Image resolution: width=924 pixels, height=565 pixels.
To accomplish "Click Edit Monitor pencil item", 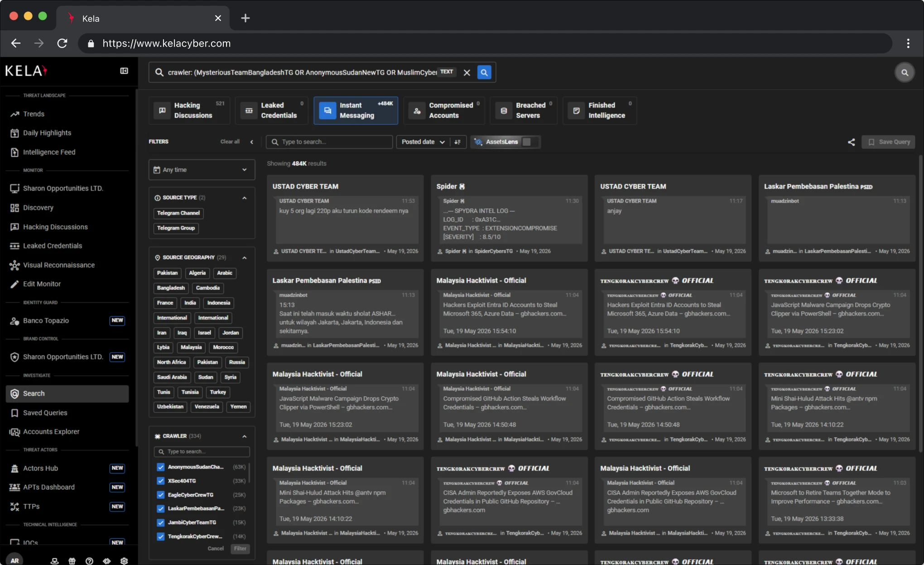I will coord(42,284).
